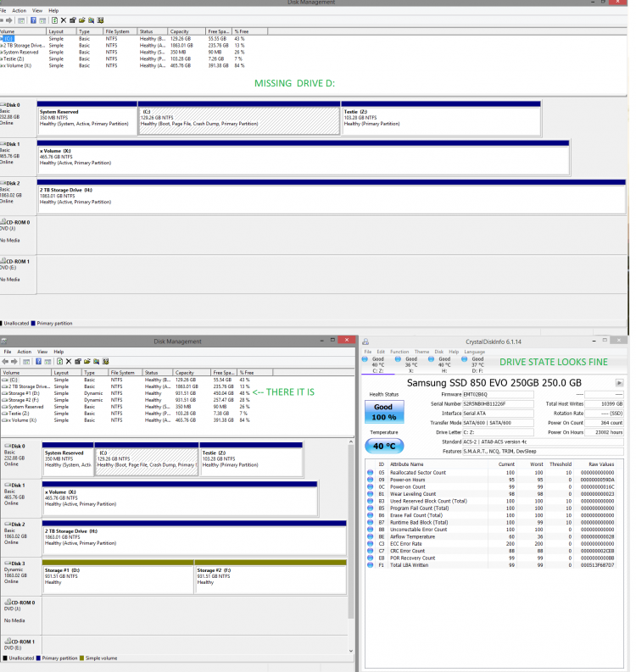Click Properties icon in lower Disk Management toolbar
This screenshot has width=636, height=672.
[x=78, y=361]
